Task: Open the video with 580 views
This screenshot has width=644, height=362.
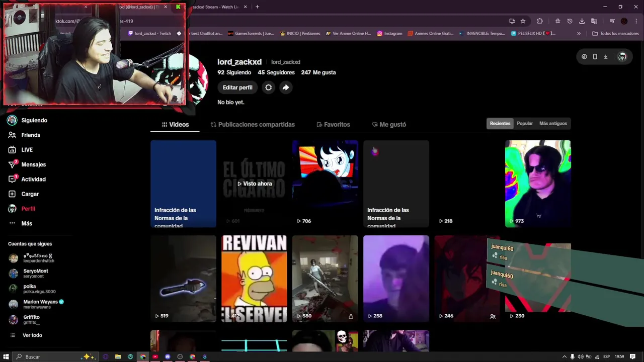Action: tap(325, 279)
